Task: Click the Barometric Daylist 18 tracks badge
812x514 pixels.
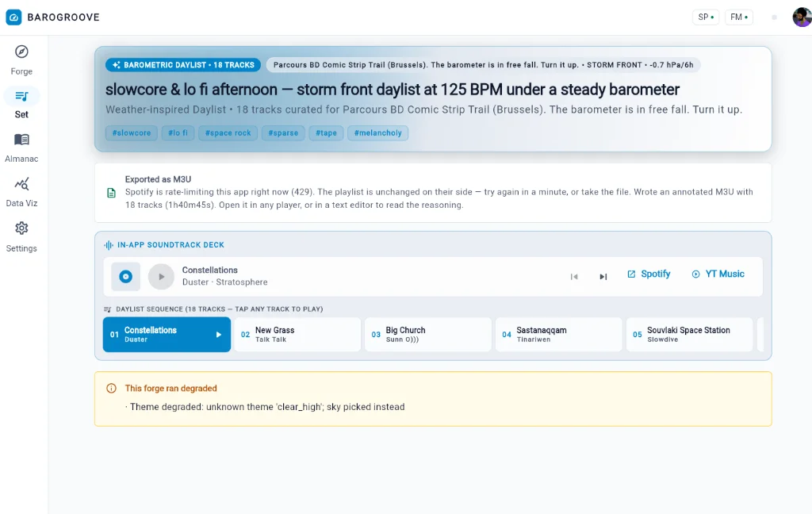Action: pos(183,65)
